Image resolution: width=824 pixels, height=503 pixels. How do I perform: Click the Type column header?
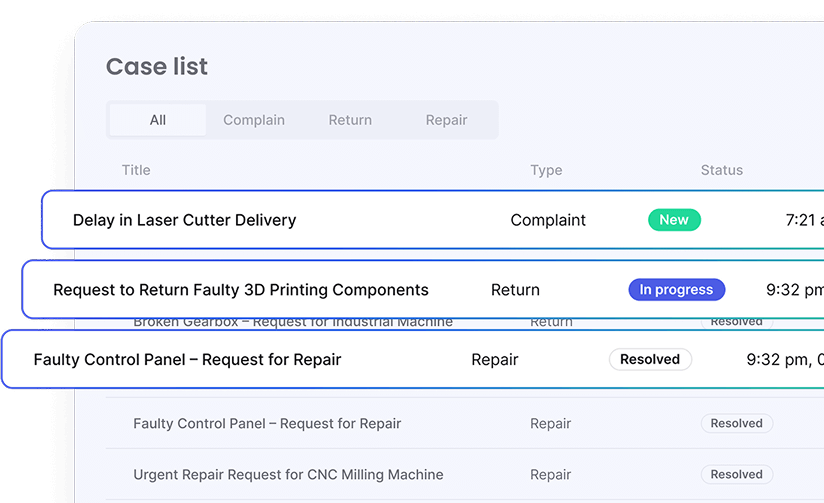pos(546,170)
